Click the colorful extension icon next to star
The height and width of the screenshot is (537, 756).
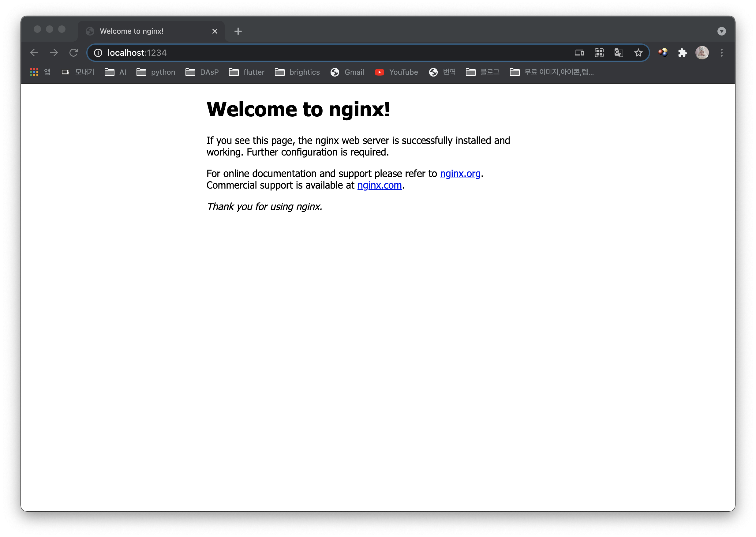(663, 53)
